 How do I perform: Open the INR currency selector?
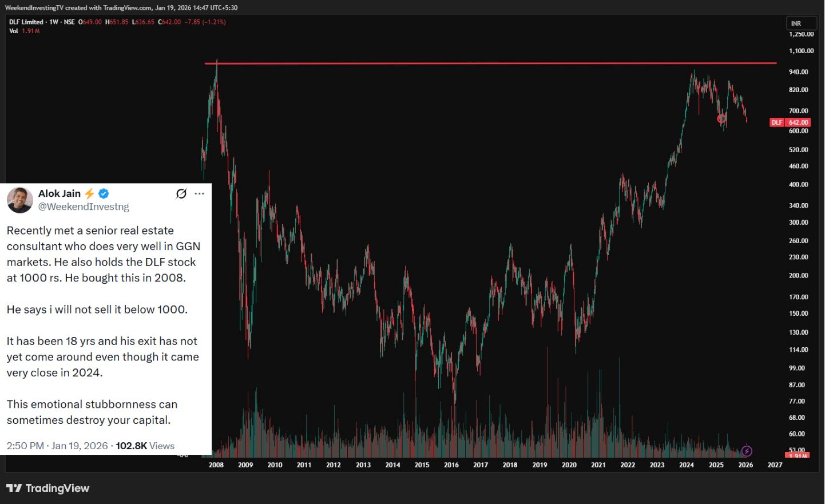[x=801, y=23]
